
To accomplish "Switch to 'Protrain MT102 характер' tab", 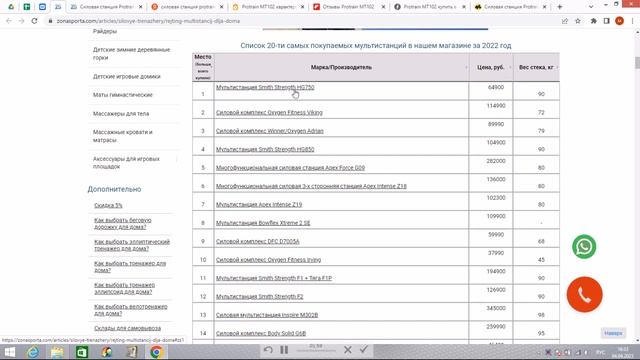I will (x=268, y=7).
